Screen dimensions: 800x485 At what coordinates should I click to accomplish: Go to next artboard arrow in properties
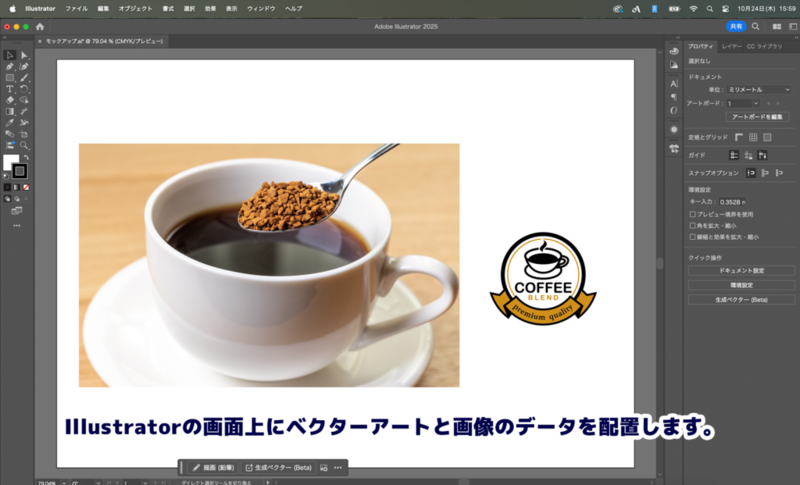[778, 104]
